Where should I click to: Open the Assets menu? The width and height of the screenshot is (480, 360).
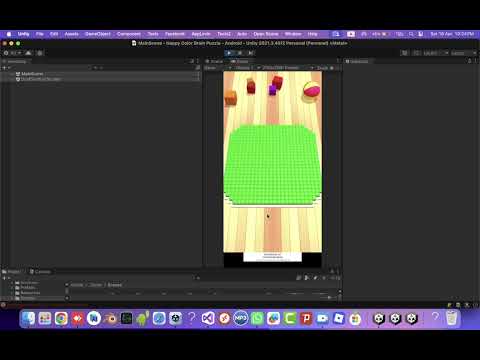tap(71, 34)
